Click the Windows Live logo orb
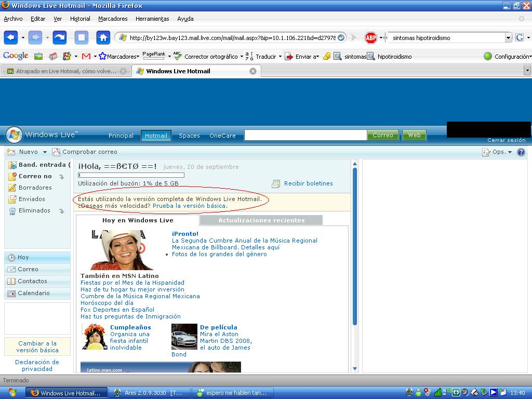The image size is (532, 399). 14,135
